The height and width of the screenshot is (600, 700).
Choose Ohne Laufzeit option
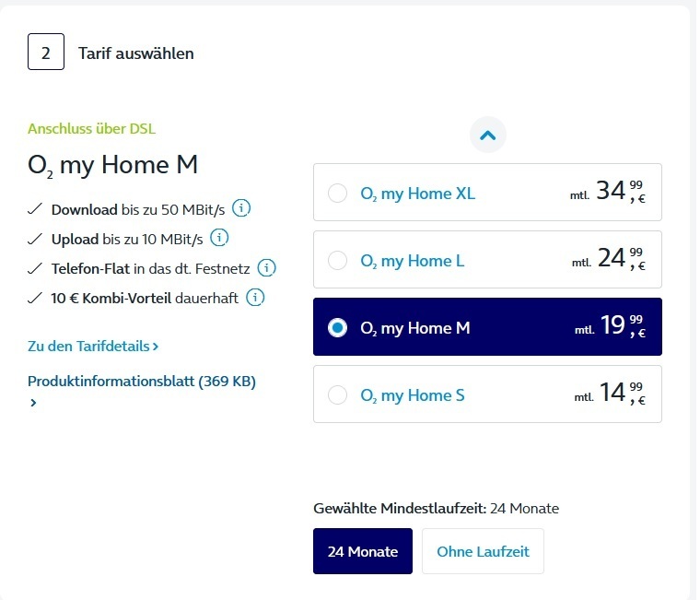pyautogui.click(x=483, y=551)
